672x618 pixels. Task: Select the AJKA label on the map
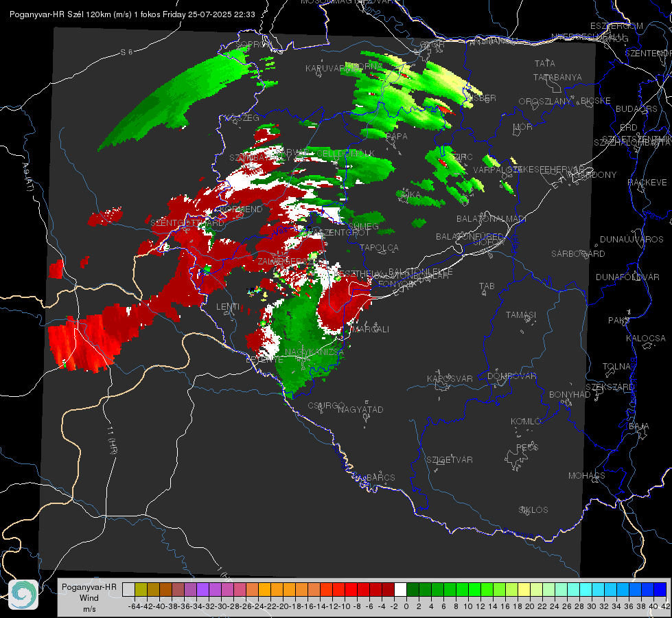[410, 195]
